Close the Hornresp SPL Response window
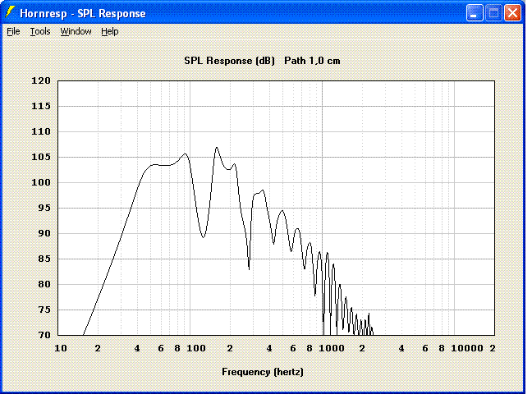Screen dimensions: 532x399 [x=512, y=13]
